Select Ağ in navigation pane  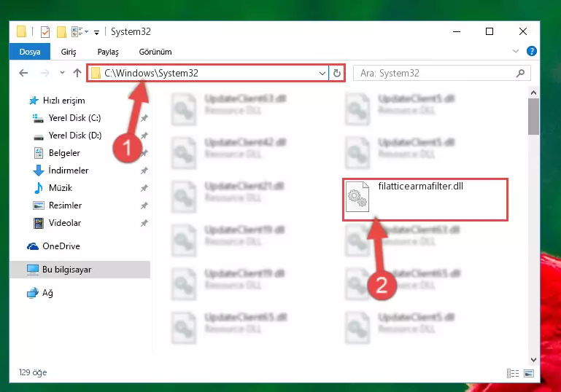tap(47, 293)
